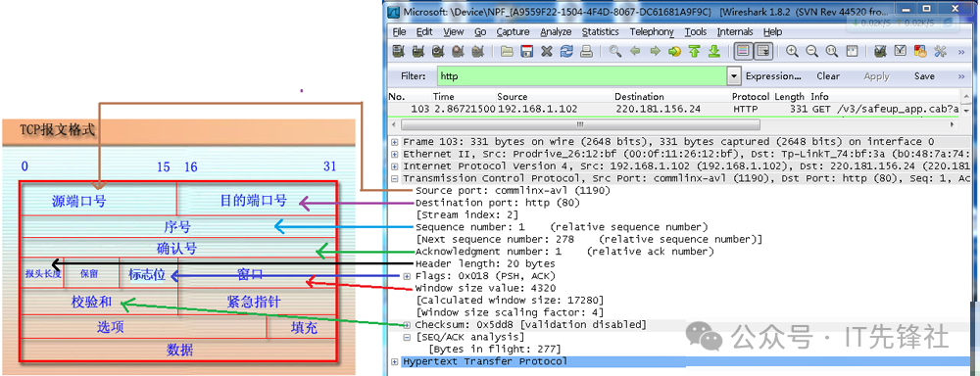Collapse the Transmission Control Protocol tree node
Image resolution: width=980 pixels, height=376 pixels.
[x=394, y=178]
